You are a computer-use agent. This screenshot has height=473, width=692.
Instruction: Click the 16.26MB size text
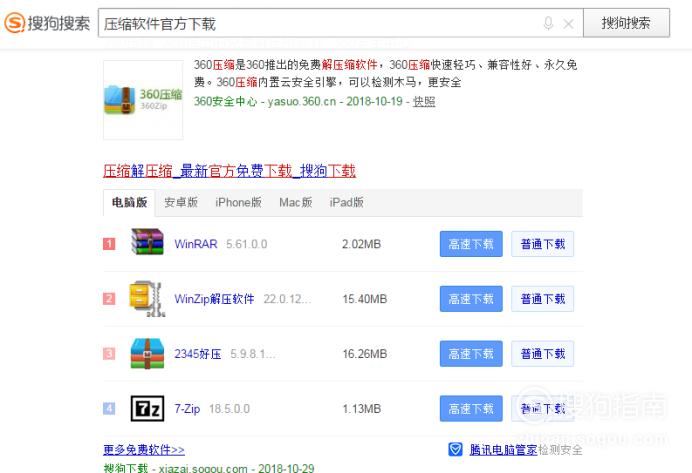tap(365, 354)
